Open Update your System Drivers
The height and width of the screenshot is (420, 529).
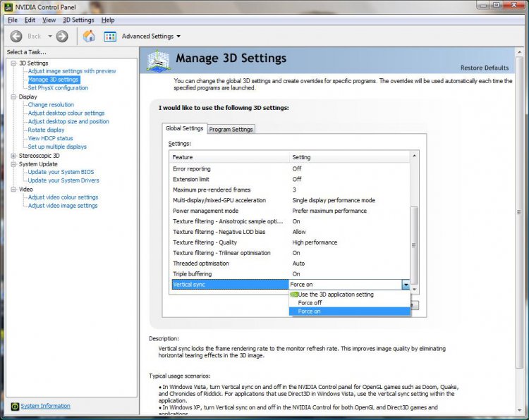[63, 180]
